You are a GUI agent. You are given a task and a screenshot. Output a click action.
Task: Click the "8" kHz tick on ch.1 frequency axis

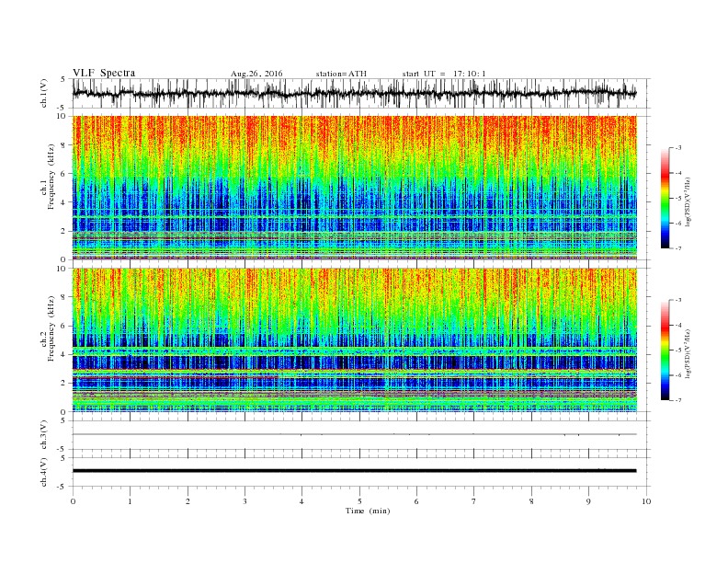pyautogui.click(x=64, y=145)
